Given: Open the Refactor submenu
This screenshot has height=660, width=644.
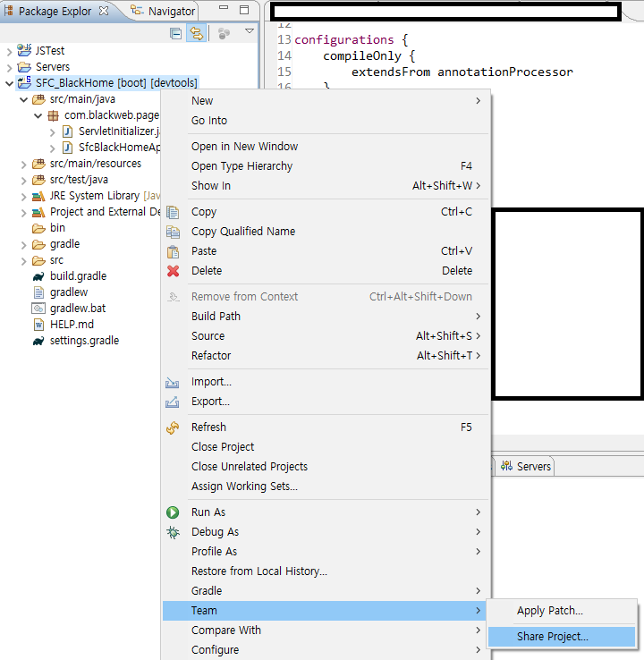Looking at the screenshot, I should [326, 356].
